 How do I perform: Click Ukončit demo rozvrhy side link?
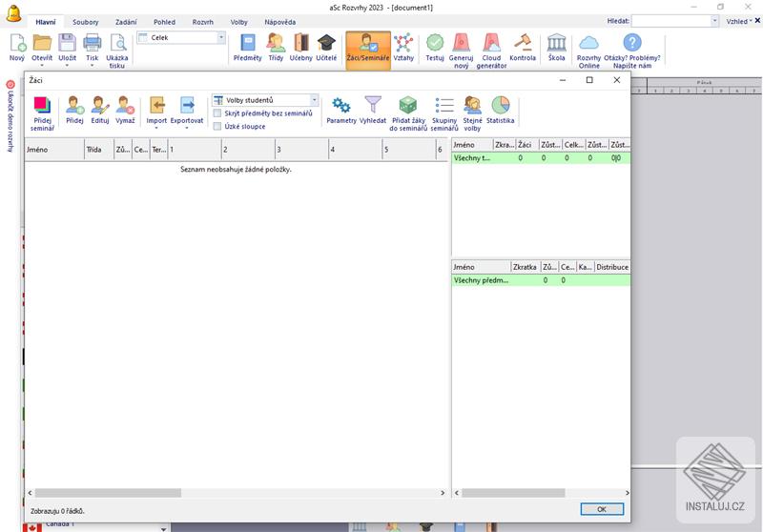coord(10,115)
